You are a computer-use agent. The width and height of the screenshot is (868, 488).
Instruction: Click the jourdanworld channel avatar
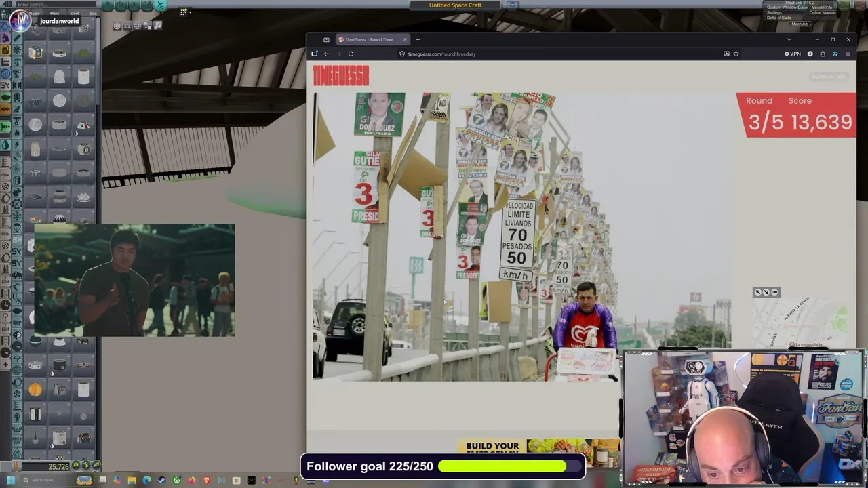pyautogui.click(x=20, y=20)
